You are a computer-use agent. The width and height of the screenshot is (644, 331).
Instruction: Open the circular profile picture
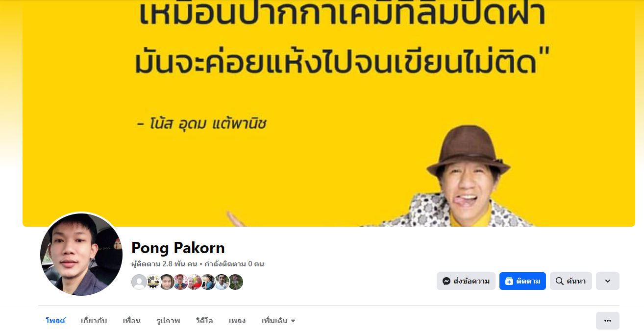[x=81, y=254]
